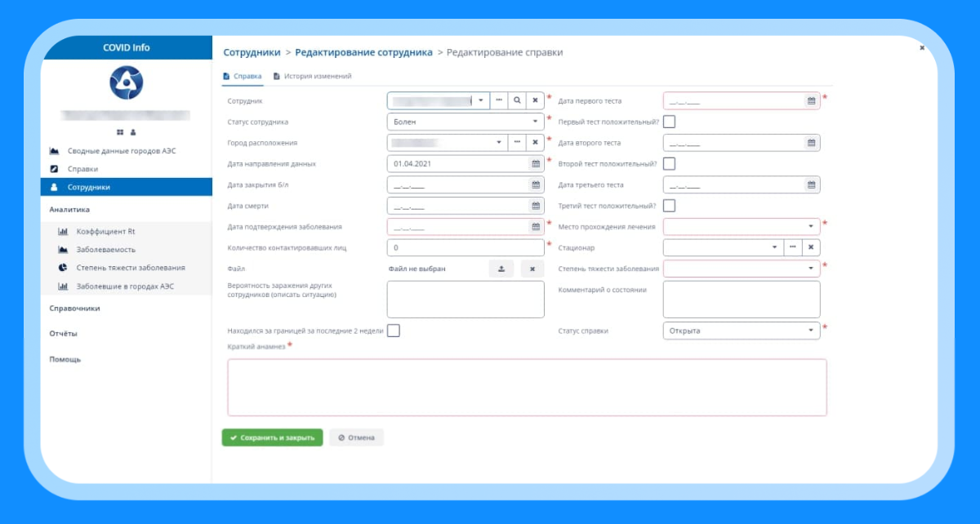Open calendar for Дата смерти

[536, 206]
